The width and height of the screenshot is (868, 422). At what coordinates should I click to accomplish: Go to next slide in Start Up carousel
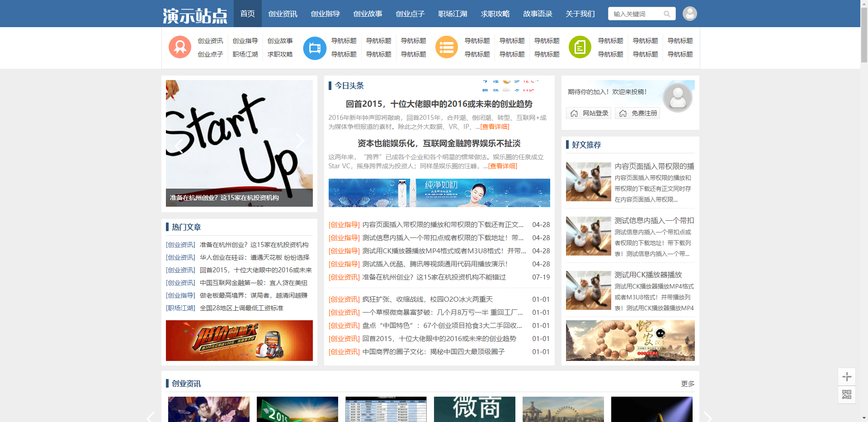[300, 141]
